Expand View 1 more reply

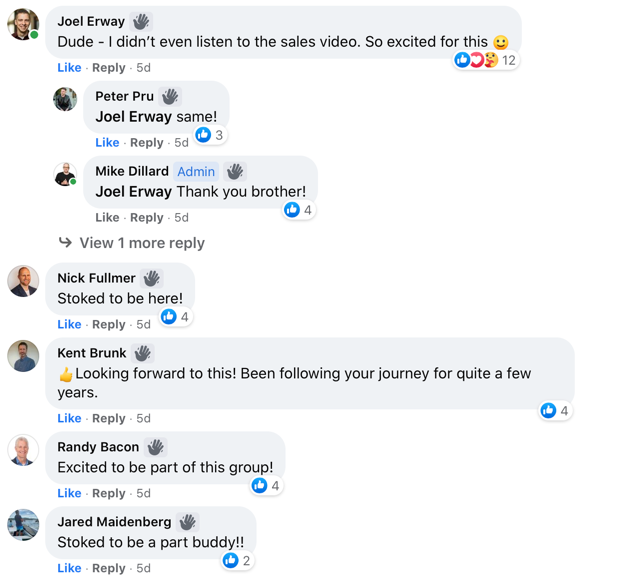click(x=141, y=243)
